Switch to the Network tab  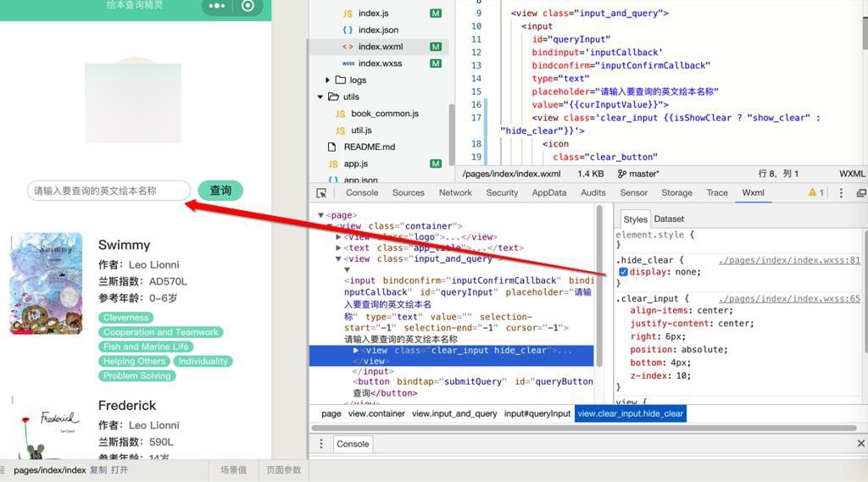tap(455, 192)
